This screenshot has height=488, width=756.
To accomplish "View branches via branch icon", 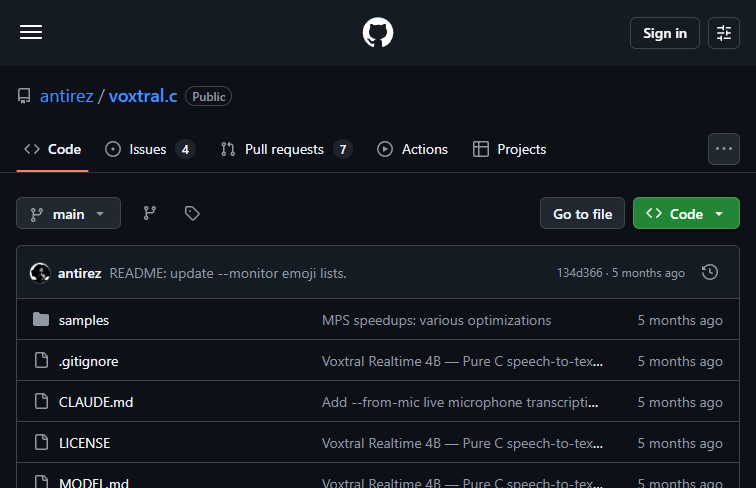I will click(x=150, y=213).
